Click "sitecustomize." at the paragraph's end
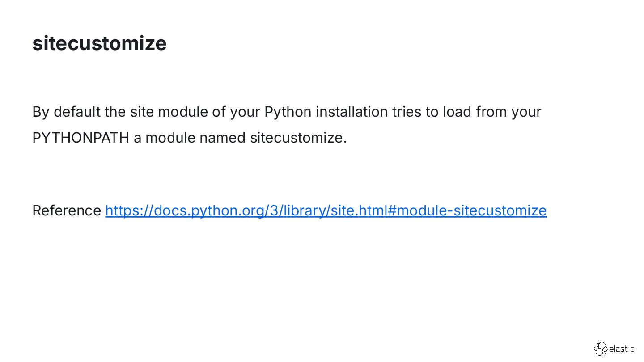This screenshot has width=644, height=362. tap(298, 138)
